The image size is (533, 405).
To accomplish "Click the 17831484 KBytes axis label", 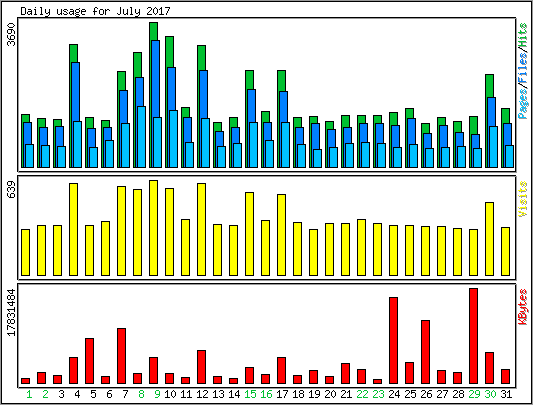I will pos(11,313).
